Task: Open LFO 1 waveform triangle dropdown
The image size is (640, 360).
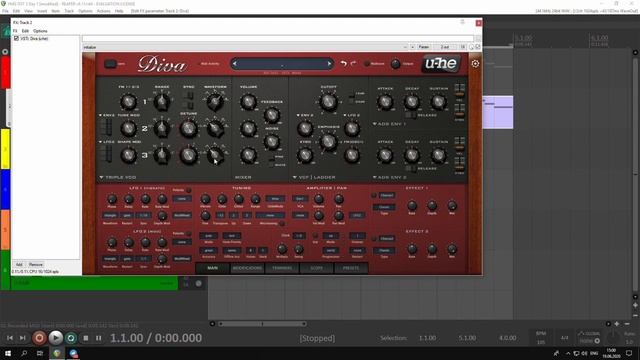Action: [110, 215]
